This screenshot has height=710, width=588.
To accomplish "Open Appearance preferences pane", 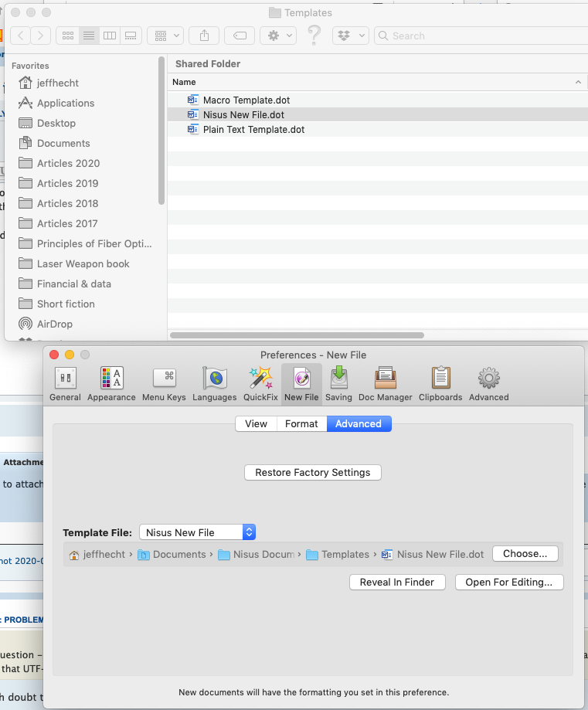I will (111, 384).
